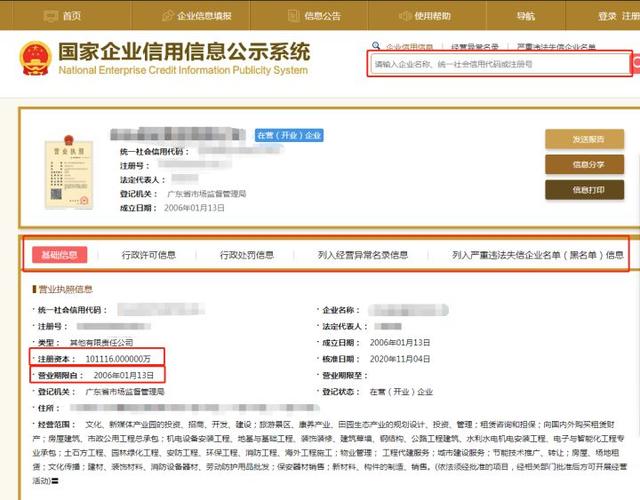Click the 类型 value 其他有限责任公司

pyautogui.click(x=101, y=342)
